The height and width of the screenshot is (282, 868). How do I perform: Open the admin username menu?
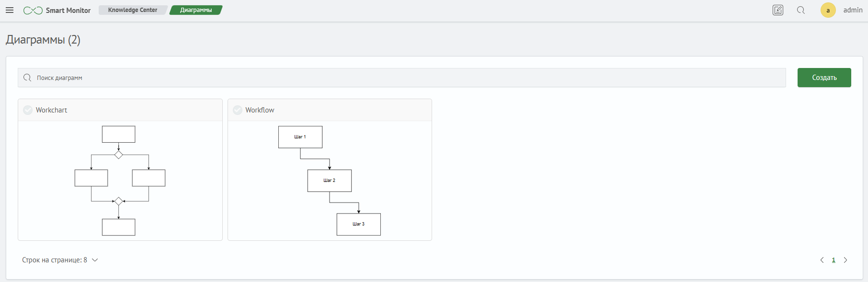[853, 10]
